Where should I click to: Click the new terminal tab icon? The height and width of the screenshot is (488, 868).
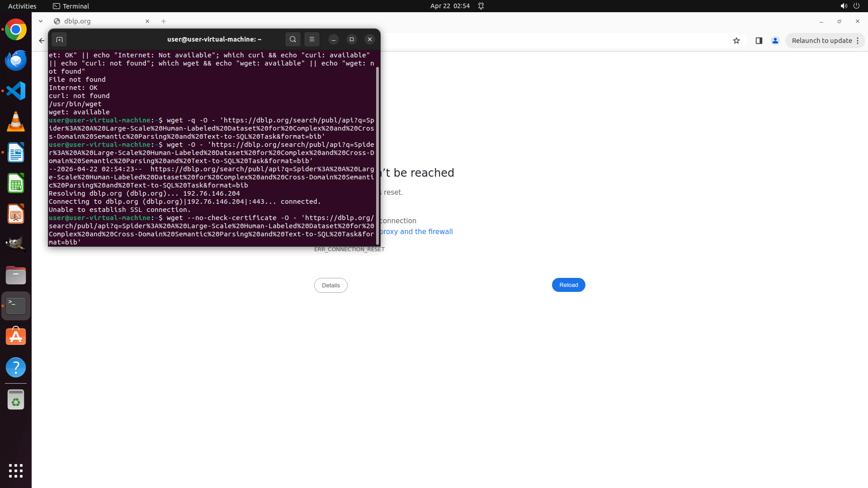(x=59, y=39)
